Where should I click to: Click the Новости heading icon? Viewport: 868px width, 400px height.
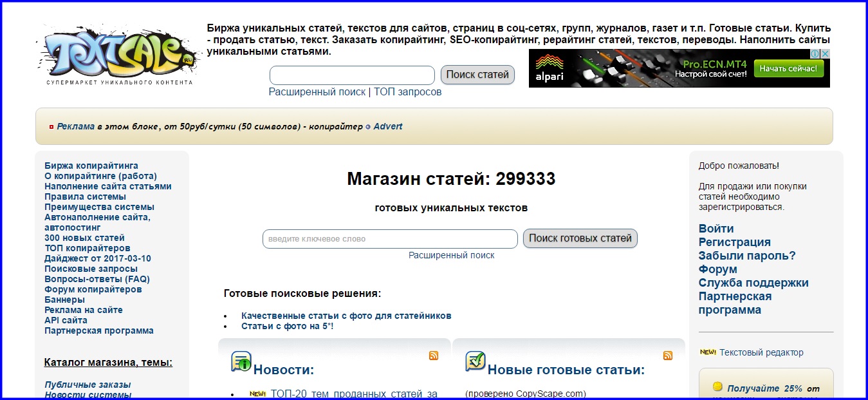point(241,362)
